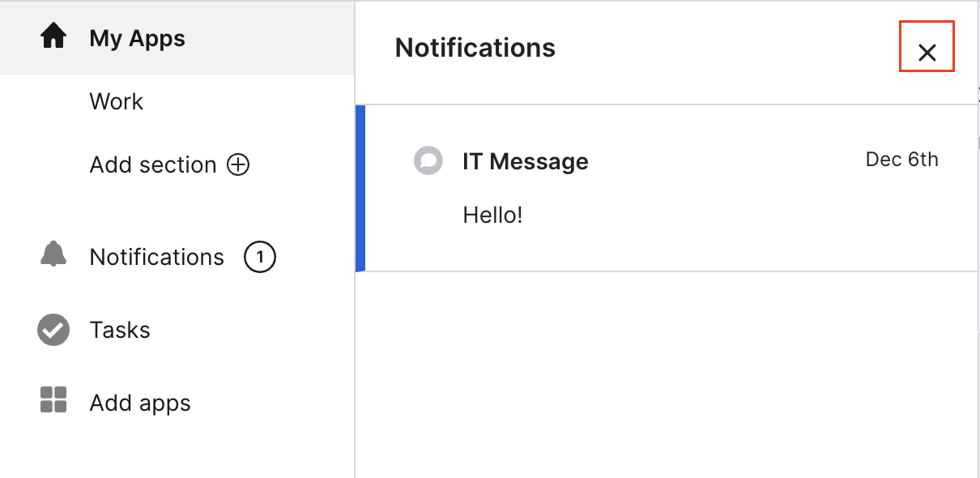Click the Add apps grid icon

pos(53,400)
